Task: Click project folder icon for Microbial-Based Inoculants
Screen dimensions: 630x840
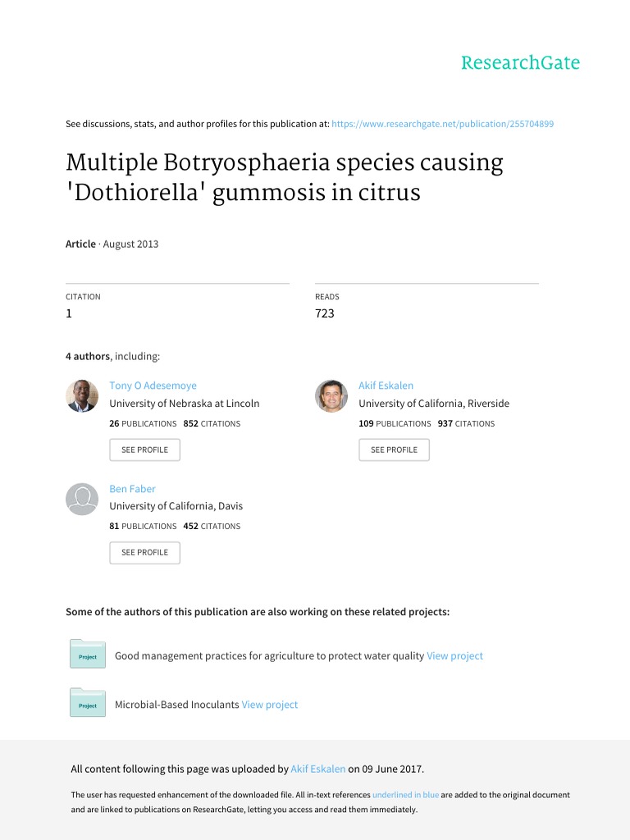Action: pyautogui.click(x=88, y=703)
